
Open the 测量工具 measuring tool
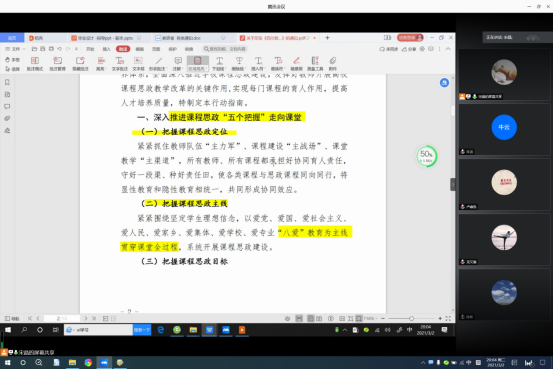[x=315, y=63]
